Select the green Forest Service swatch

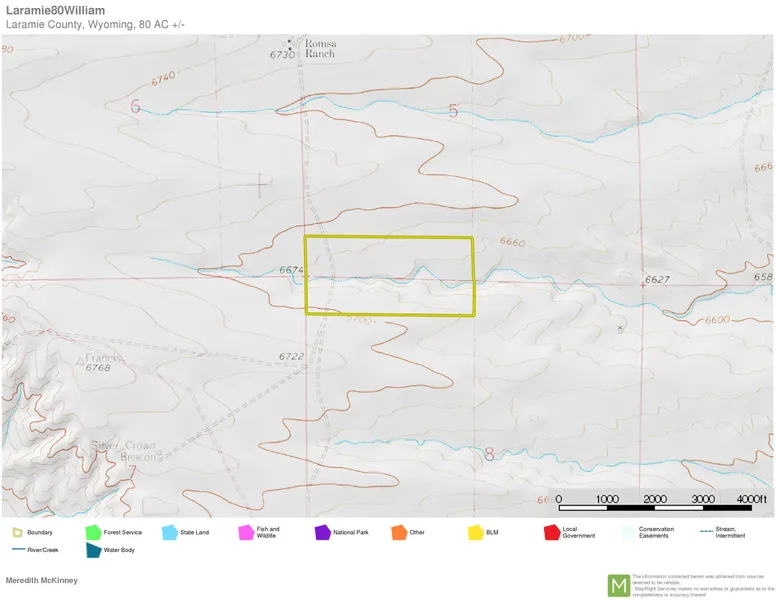[94, 533]
